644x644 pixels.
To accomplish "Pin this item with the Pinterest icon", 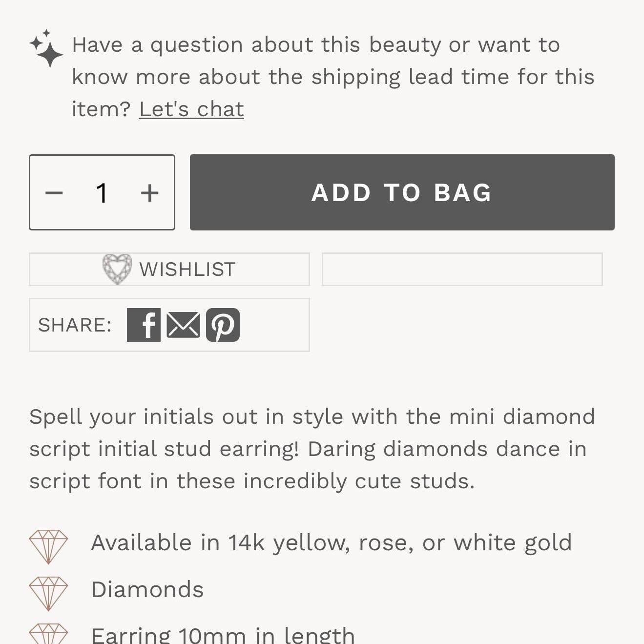I will 223,325.
